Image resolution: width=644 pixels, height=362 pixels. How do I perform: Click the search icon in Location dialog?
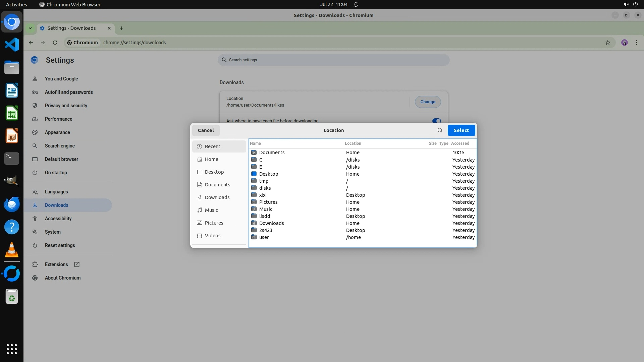[440, 130]
